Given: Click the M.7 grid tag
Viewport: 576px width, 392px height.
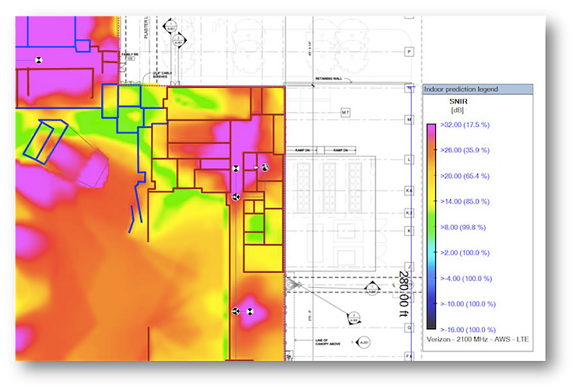Looking at the screenshot, I should pos(346,112).
